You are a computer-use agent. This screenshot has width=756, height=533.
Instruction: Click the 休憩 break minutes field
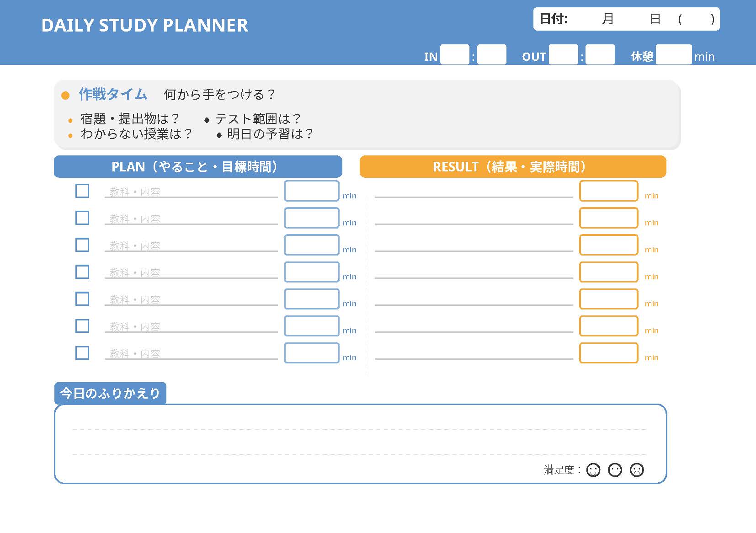(x=673, y=53)
